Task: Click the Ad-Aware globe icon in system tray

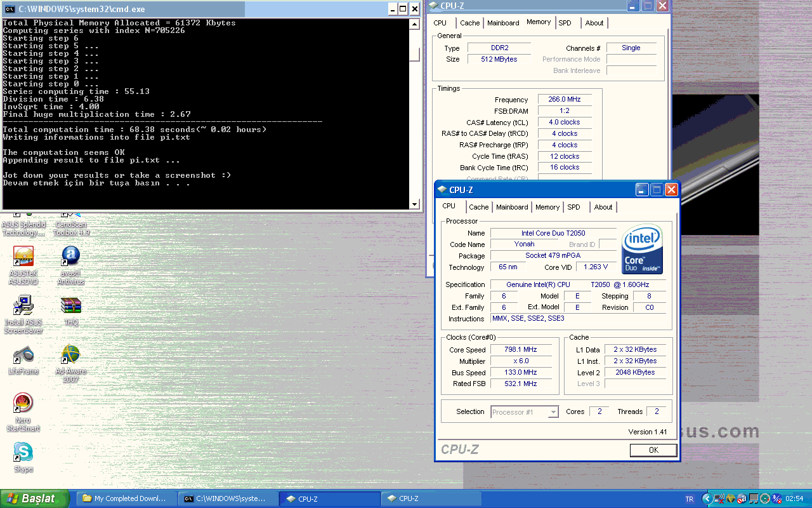Action: 731,498
